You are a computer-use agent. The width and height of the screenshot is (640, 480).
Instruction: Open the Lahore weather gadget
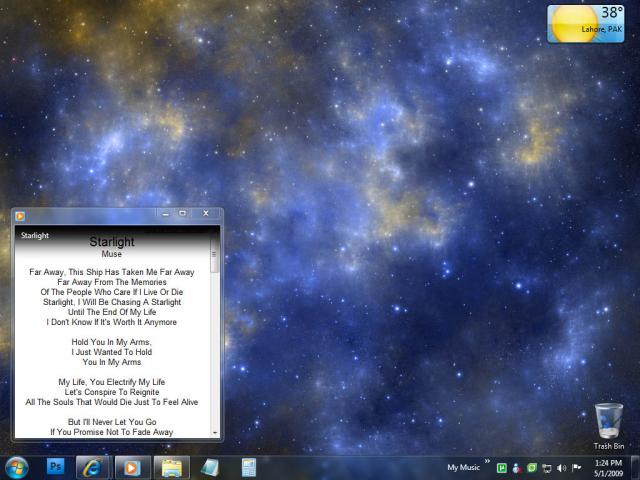coord(585,23)
